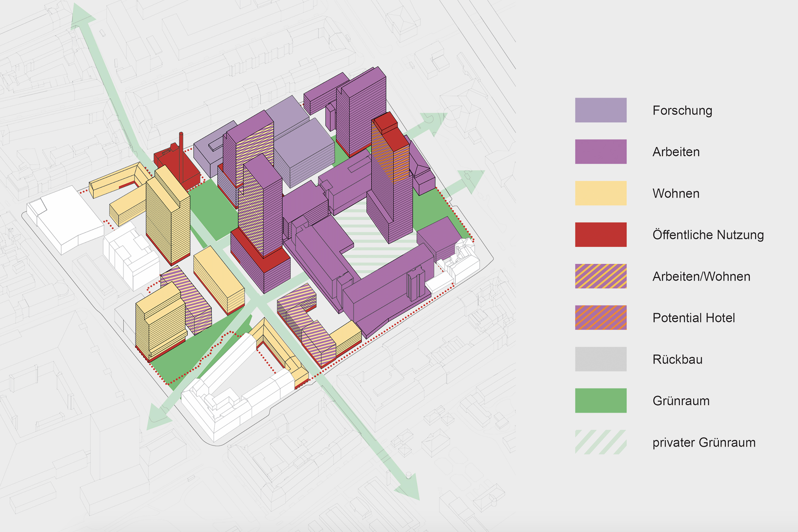Click the green arrowhead at bottom right
Screen dimensions: 798x532
point(409,488)
